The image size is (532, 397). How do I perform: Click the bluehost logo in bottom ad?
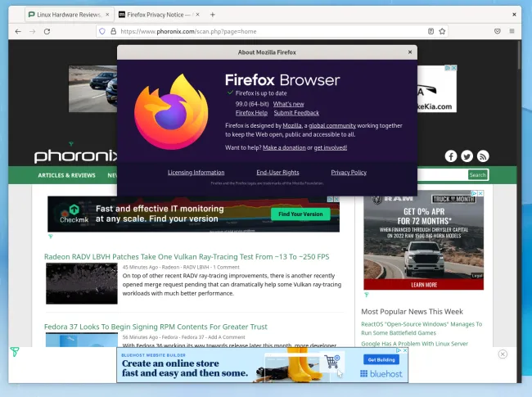click(x=381, y=374)
